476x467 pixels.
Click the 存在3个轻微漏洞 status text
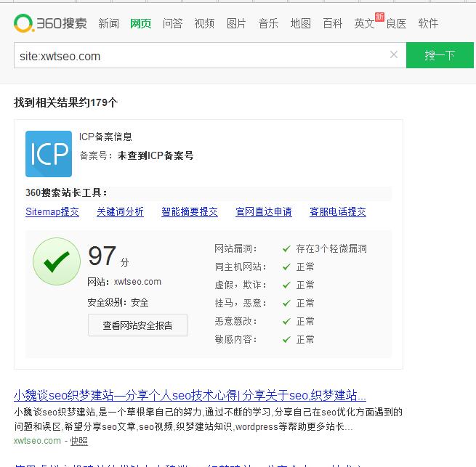click(331, 249)
